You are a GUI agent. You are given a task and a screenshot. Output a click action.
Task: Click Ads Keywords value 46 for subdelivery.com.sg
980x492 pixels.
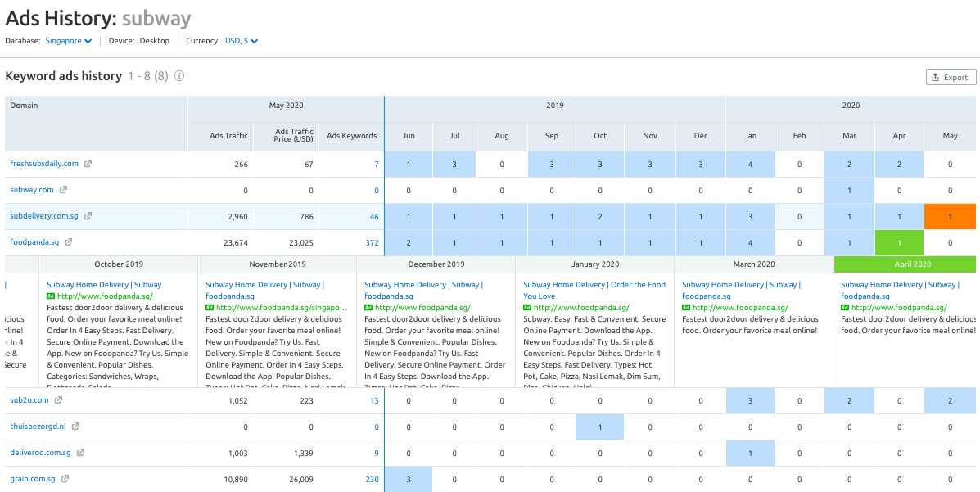(374, 217)
